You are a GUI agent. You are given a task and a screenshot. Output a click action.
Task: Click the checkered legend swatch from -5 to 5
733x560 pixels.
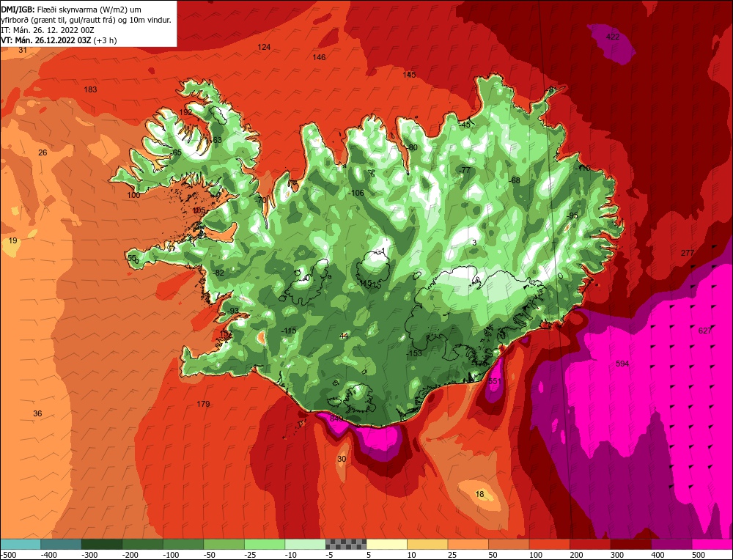pos(346,544)
